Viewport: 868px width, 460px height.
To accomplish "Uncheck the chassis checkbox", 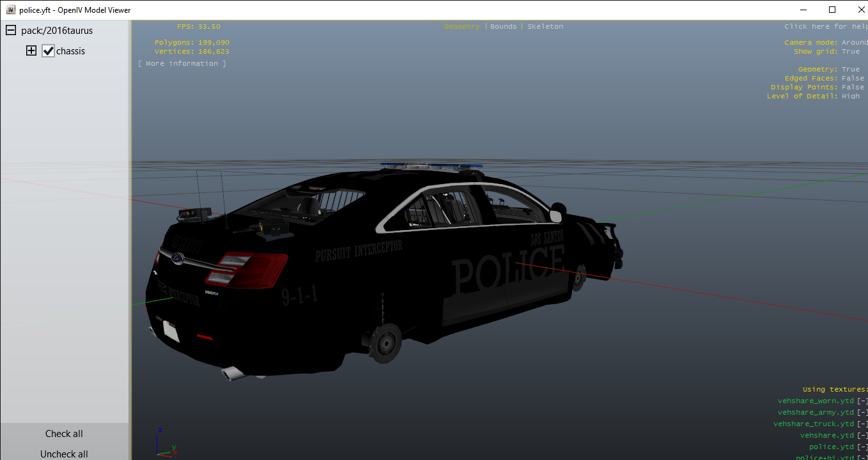I will click(x=49, y=51).
